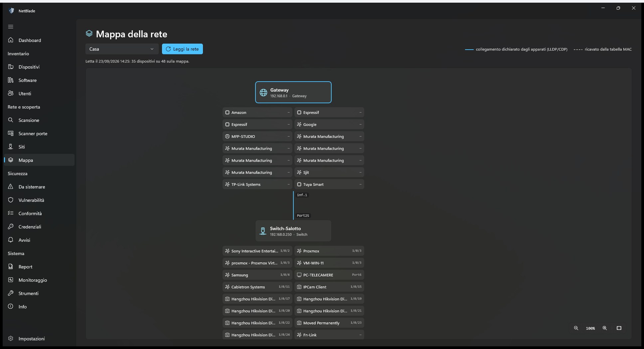The width and height of the screenshot is (644, 349).
Task: Select the Sjit device entry
Action: 329,173
